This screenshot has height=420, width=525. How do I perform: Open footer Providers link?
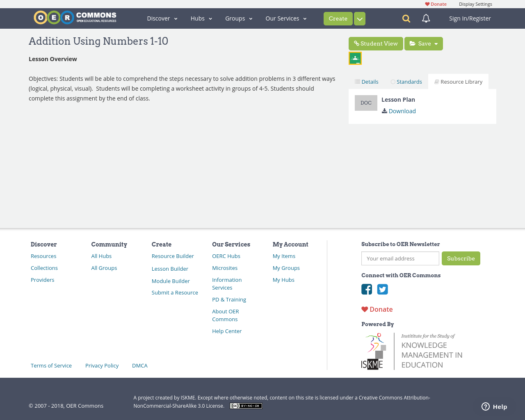pos(43,280)
